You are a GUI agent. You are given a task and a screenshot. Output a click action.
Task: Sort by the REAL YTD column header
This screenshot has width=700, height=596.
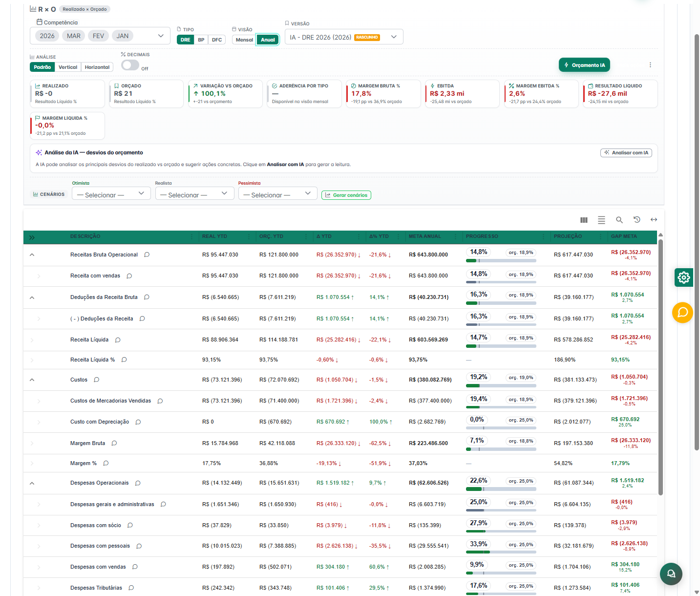coord(214,236)
